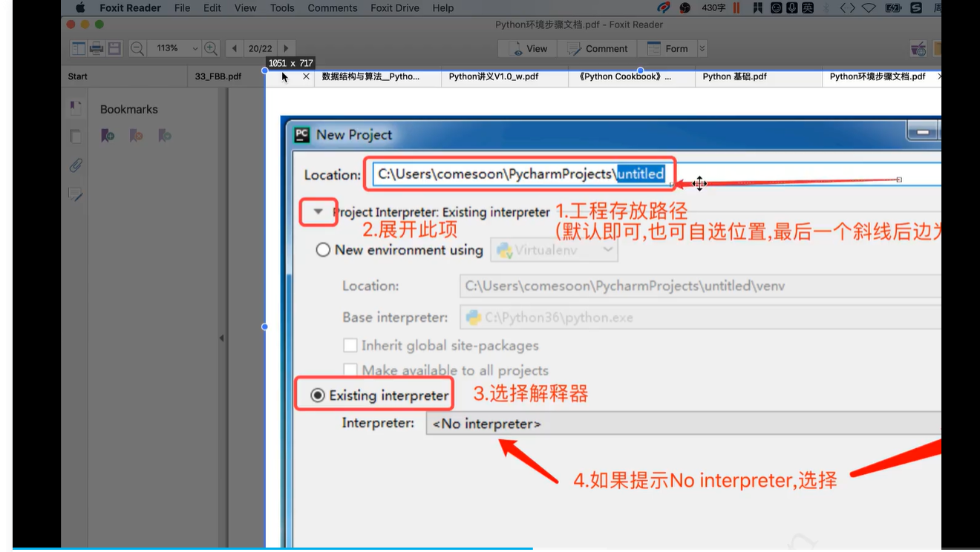Open the Foxit Reader application menu

pos(130,8)
